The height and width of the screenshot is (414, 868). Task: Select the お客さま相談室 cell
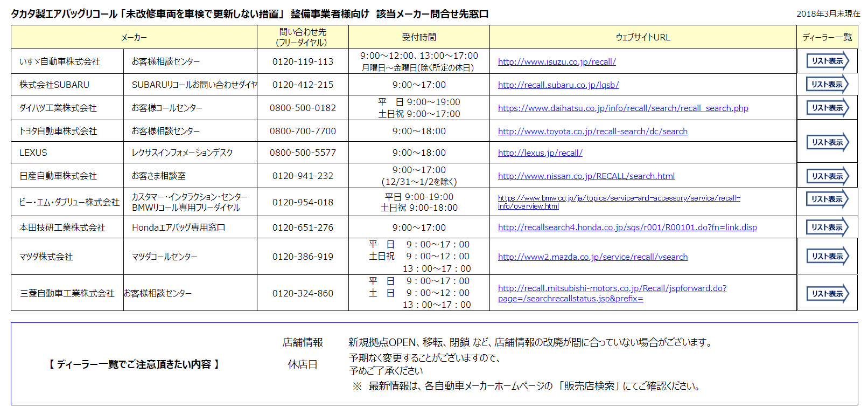(190, 176)
